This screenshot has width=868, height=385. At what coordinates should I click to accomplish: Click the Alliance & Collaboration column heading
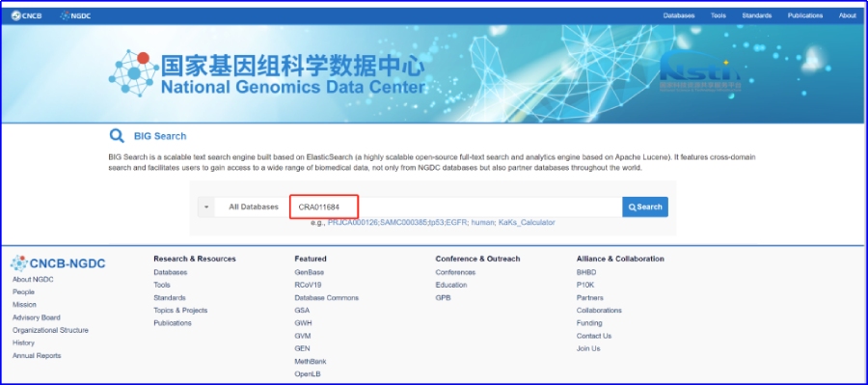(x=620, y=259)
